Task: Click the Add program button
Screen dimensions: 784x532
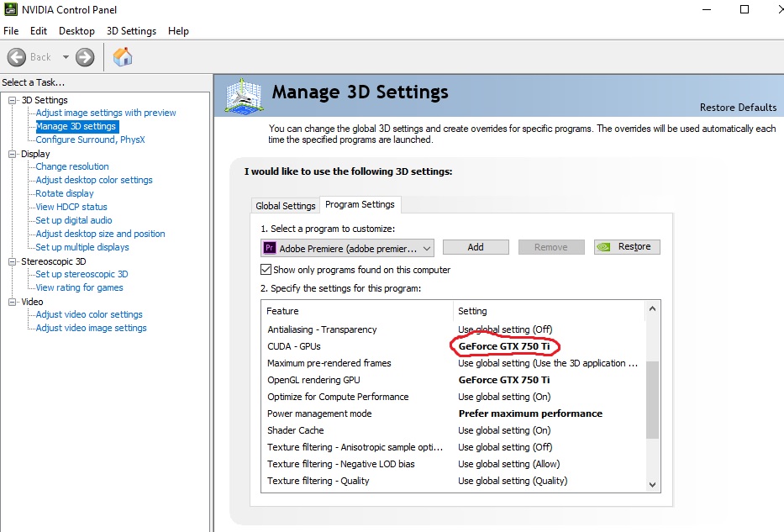Action: (476, 247)
